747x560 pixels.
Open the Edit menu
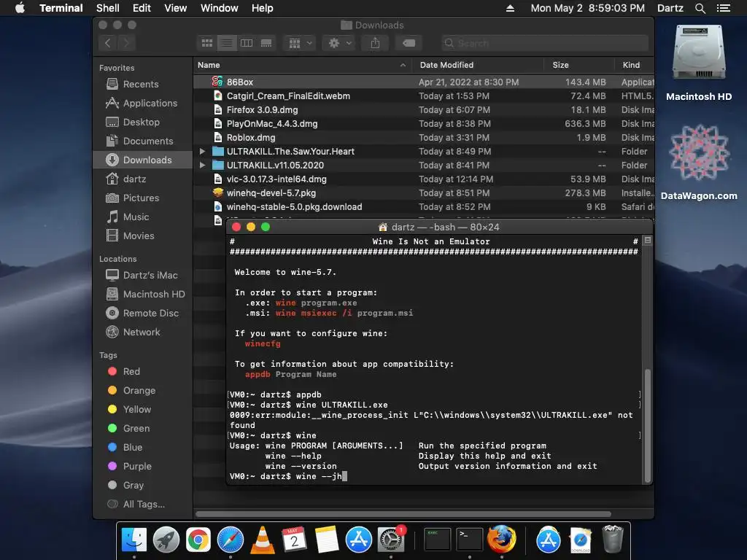142,8
